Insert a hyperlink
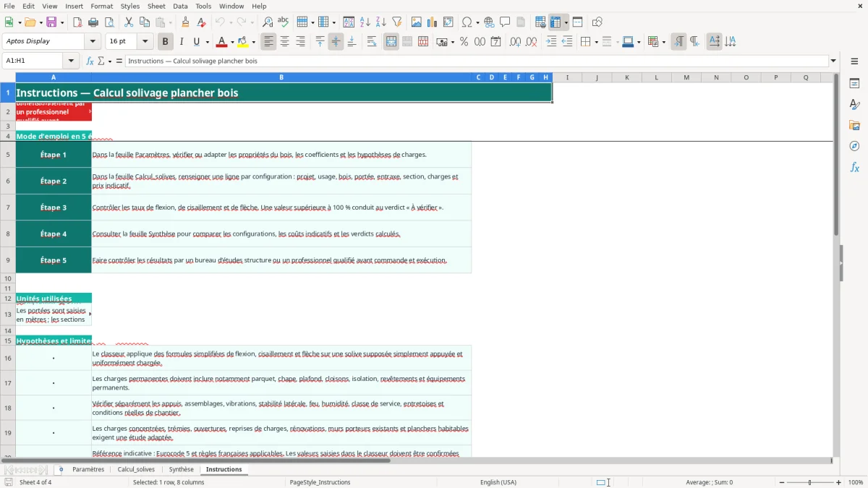Screen dimensions: 868x488 point(489,22)
